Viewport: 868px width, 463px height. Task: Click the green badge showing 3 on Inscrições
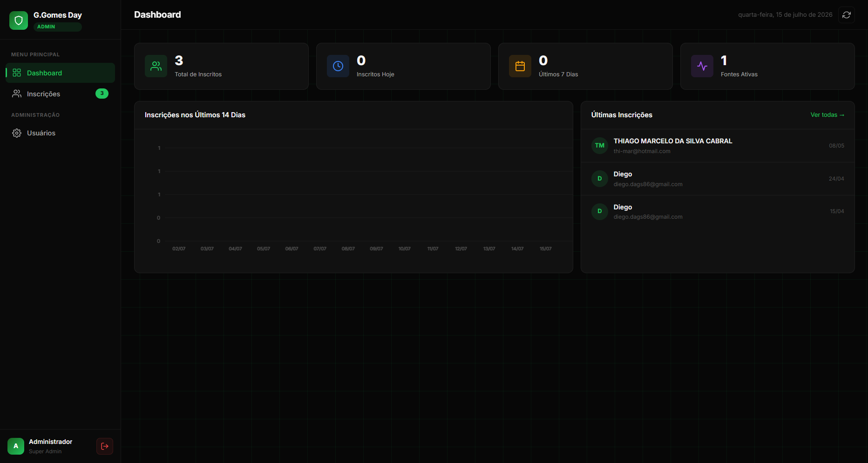click(x=102, y=94)
